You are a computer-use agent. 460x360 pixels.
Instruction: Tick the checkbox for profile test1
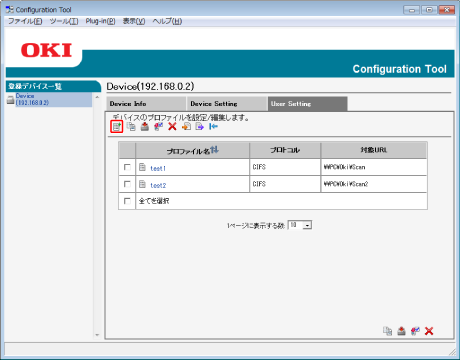[127, 167]
